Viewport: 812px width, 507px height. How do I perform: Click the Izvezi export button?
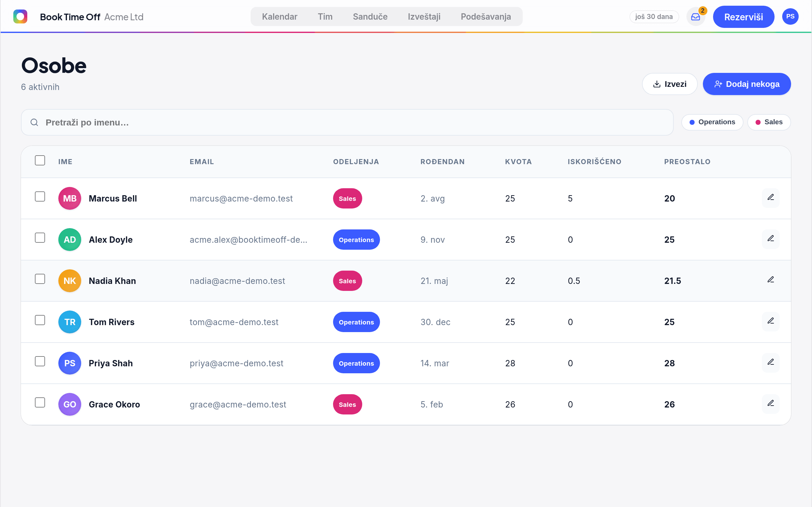pos(670,84)
